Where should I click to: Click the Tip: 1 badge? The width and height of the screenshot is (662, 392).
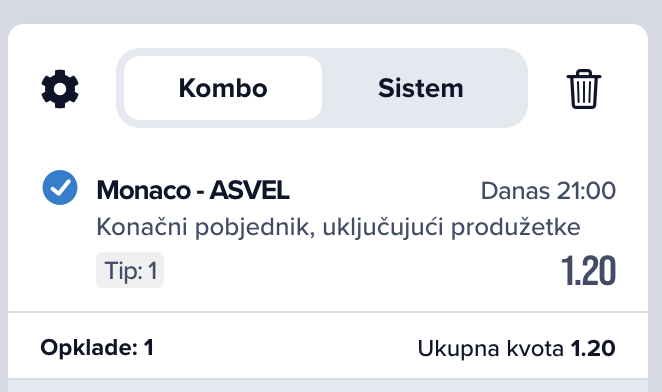(x=130, y=270)
